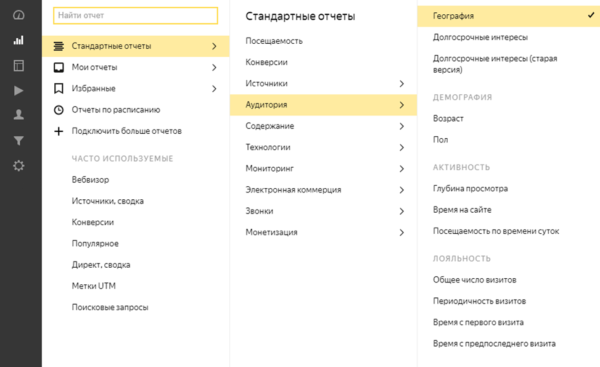Open the gear settings sidebar icon
This screenshot has width=600, height=367.
click(x=18, y=166)
